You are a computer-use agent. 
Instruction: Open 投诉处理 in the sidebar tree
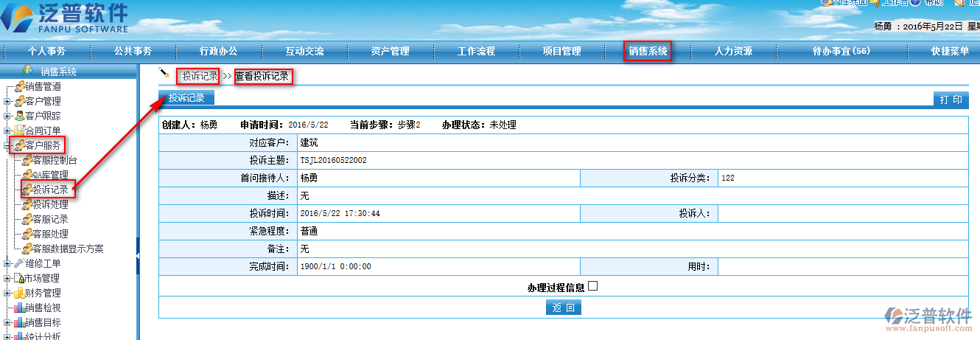[50, 204]
